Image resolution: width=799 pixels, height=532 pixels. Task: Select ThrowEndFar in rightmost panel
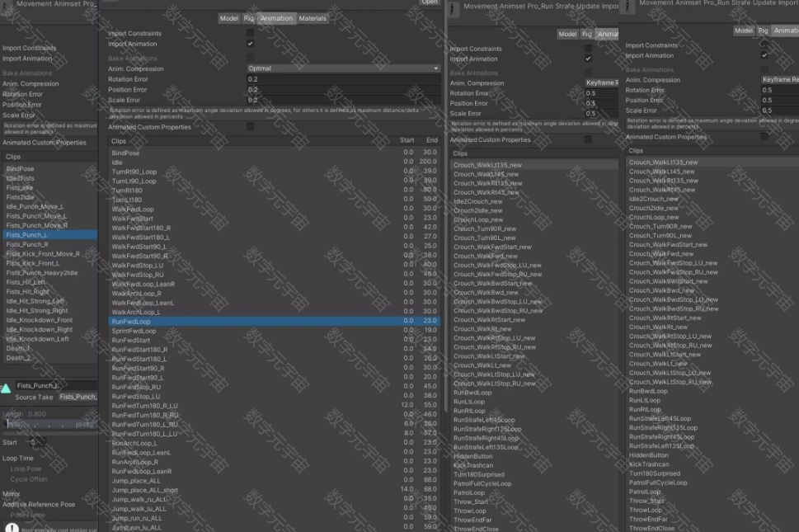pyautogui.click(x=712, y=520)
